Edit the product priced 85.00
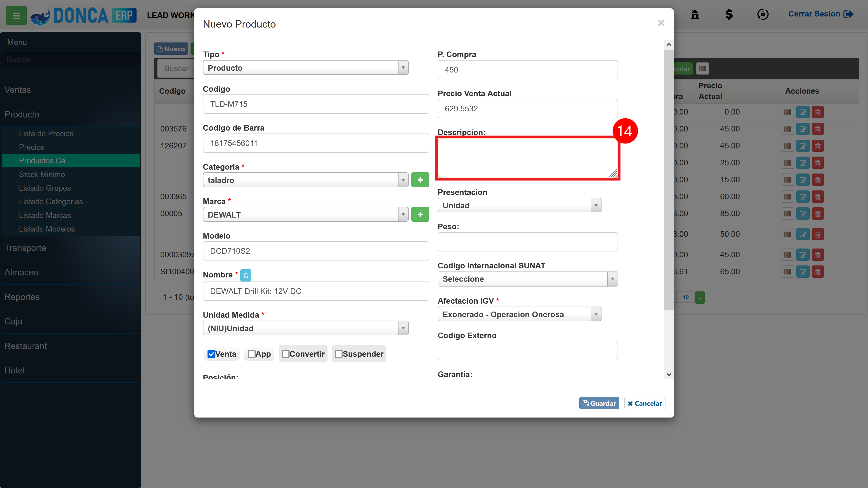Screen dimensions: 868x488 (x=803, y=213)
